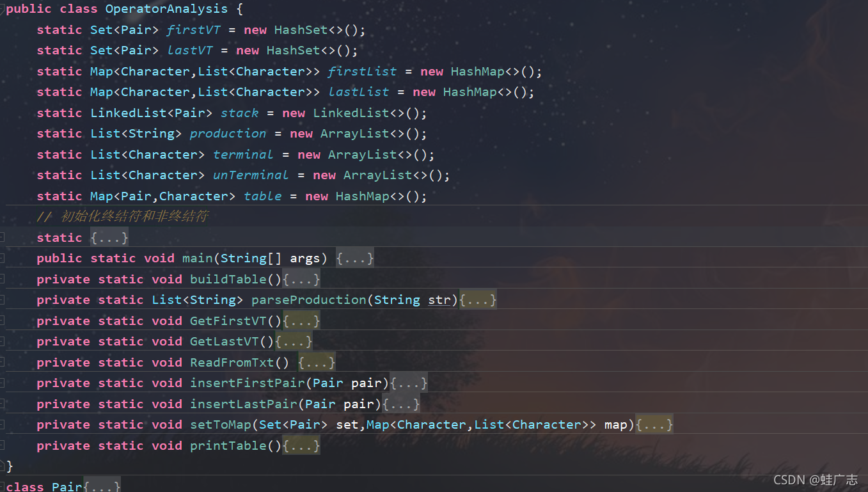Click the lastList field name
This screenshot has width=868, height=492.
(358, 92)
